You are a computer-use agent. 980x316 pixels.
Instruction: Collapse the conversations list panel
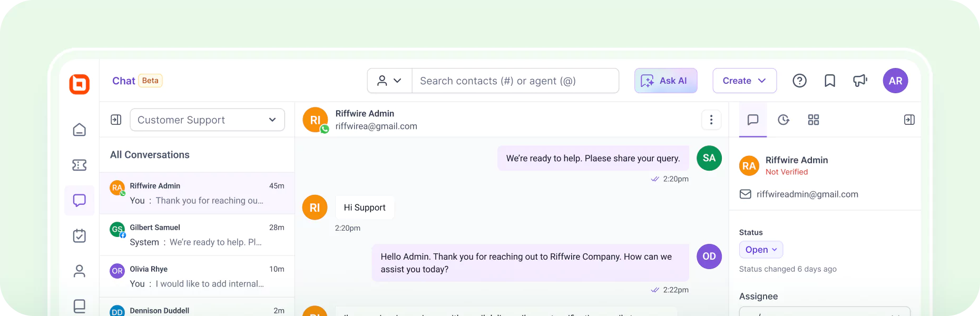pyautogui.click(x=115, y=120)
